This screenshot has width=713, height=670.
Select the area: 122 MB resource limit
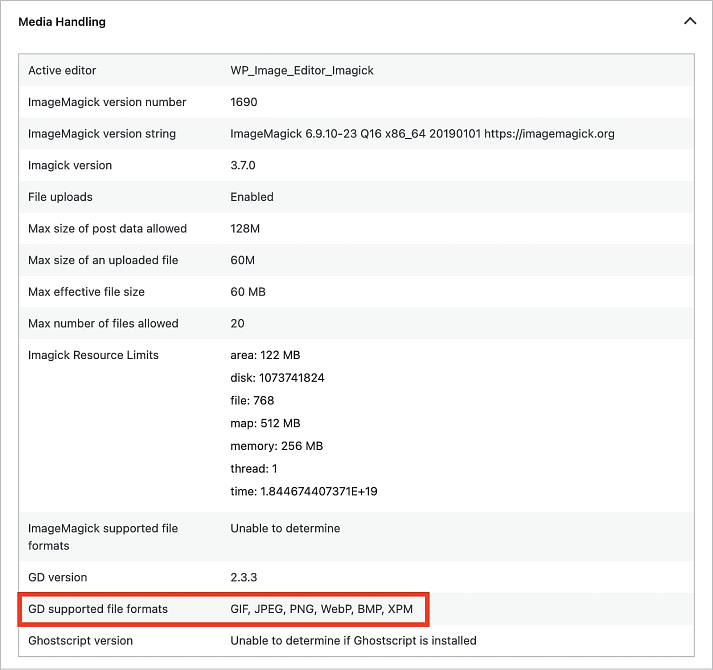coord(265,355)
